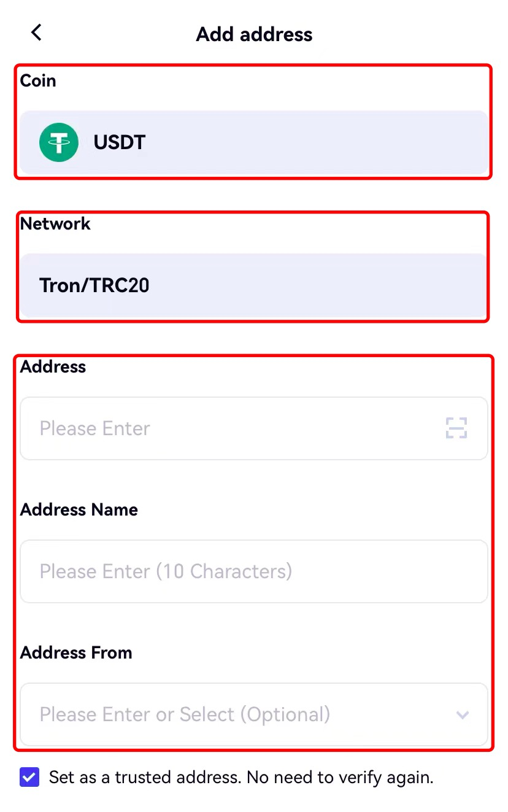This screenshot has height=812, width=508.
Task: Click the Address Name input field
Action: coord(253,571)
